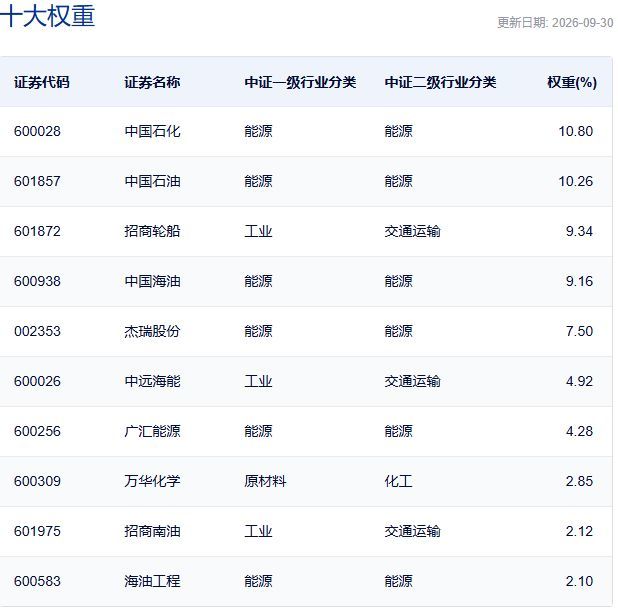Screen dimensions: 618x613
Task: Click the 证券名称 column header
Action: [x=152, y=82]
